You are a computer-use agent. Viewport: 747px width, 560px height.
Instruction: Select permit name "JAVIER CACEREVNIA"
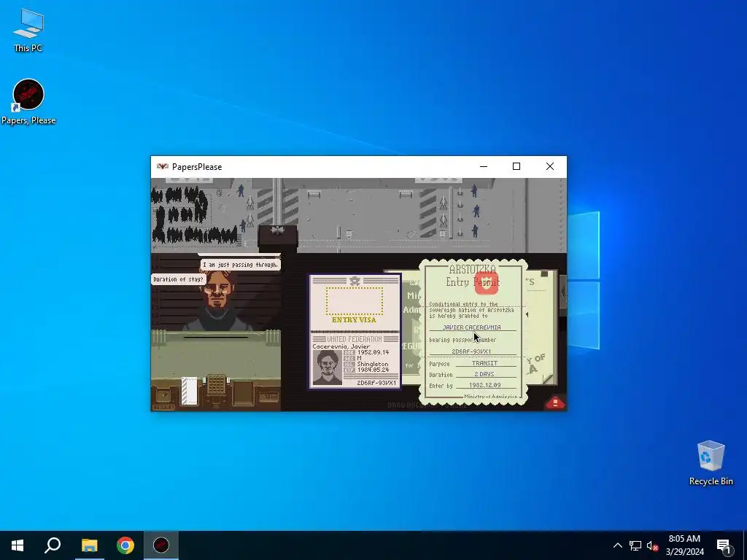472,327
